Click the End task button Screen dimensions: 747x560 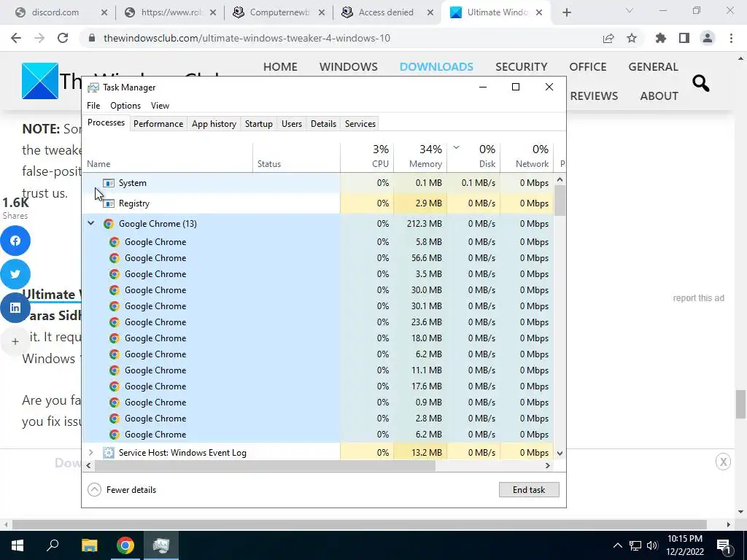529,489
